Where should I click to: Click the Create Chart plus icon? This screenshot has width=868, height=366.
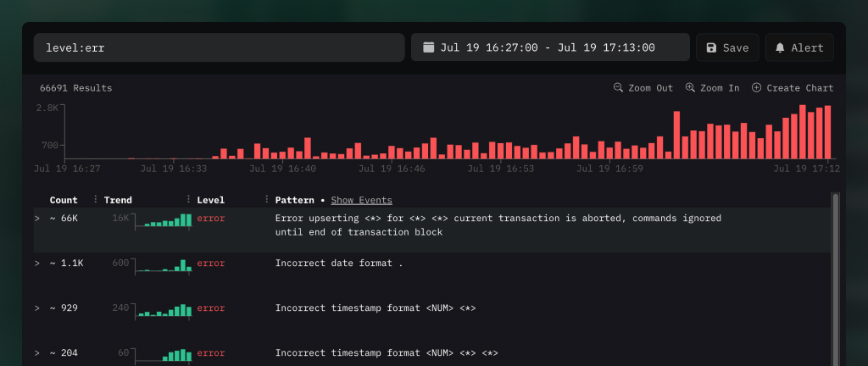point(757,87)
